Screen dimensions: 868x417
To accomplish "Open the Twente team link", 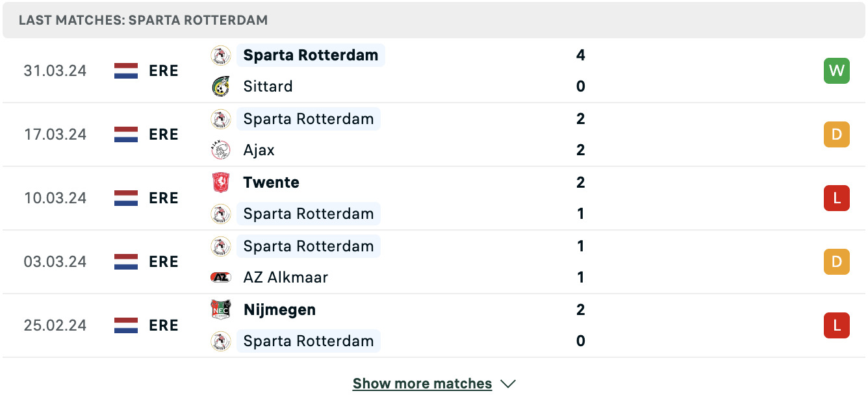I will 272,183.
